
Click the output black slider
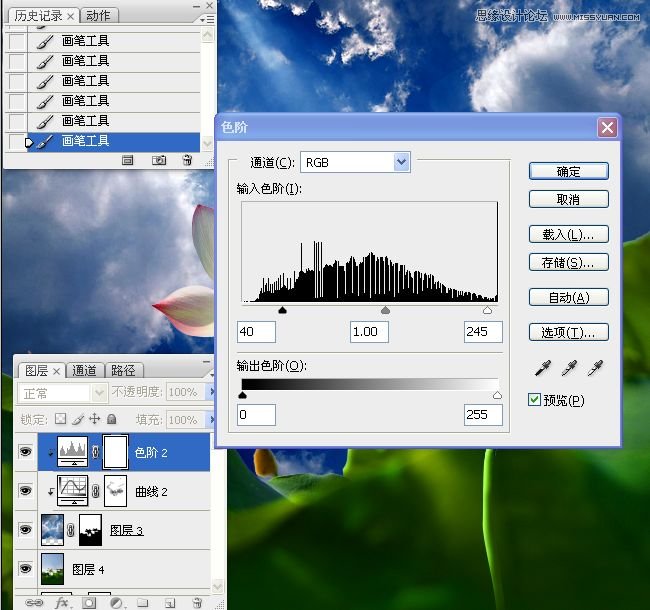point(243,395)
